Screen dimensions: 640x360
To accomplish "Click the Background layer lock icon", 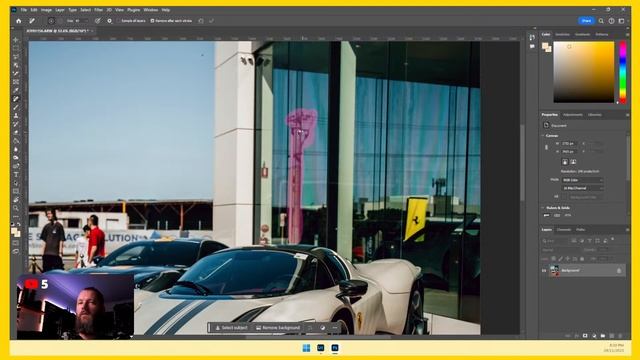I will [619, 271].
